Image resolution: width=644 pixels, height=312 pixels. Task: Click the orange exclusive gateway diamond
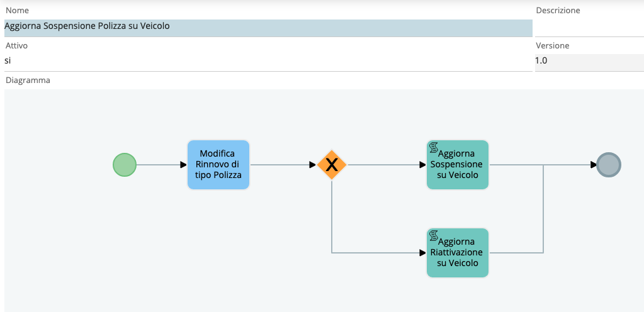(332, 165)
